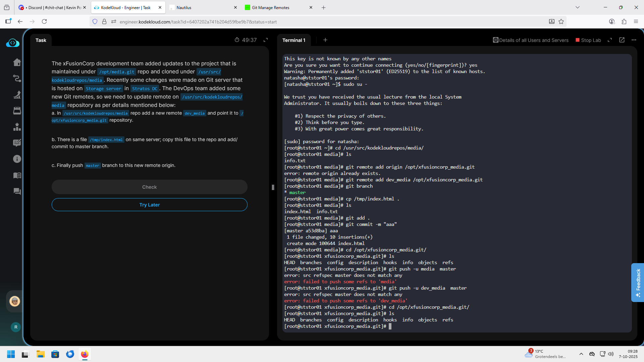Open Firefox from the Windows taskbar
Viewport: 644px width, 362px height.
85,354
